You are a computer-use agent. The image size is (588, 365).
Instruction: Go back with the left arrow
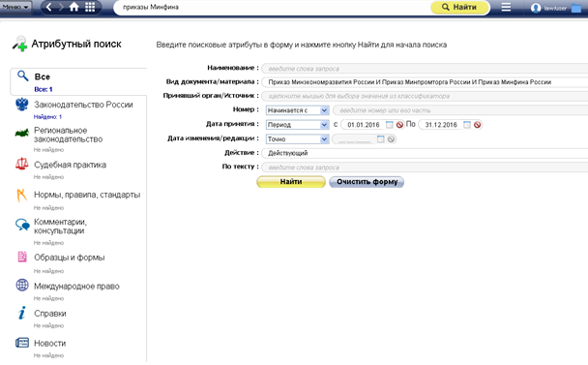coord(49,7)
